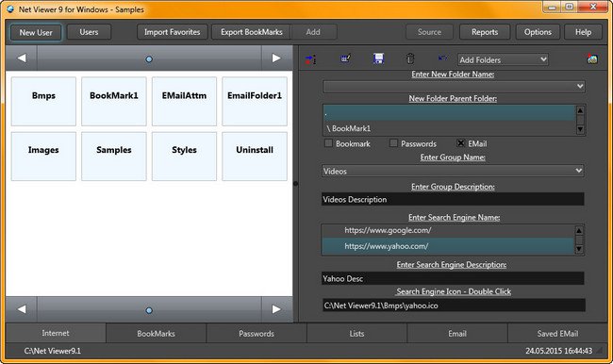Click the Export BookMarks button
Screen dimensions: 613x364
click(x=252, y=32)
